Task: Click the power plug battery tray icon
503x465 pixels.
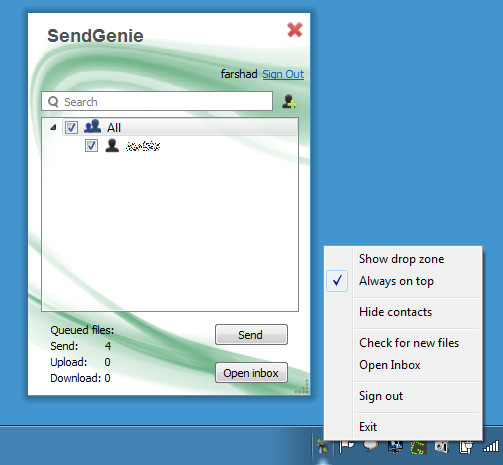Action: click(x=466, y=447)
